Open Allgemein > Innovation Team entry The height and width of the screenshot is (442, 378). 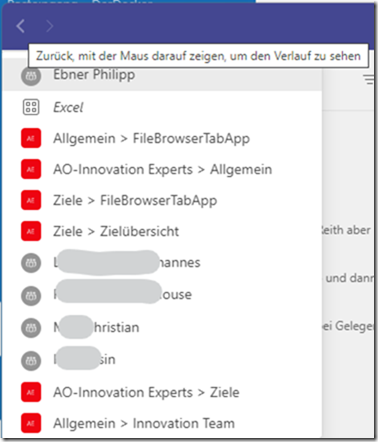(162, 423)
